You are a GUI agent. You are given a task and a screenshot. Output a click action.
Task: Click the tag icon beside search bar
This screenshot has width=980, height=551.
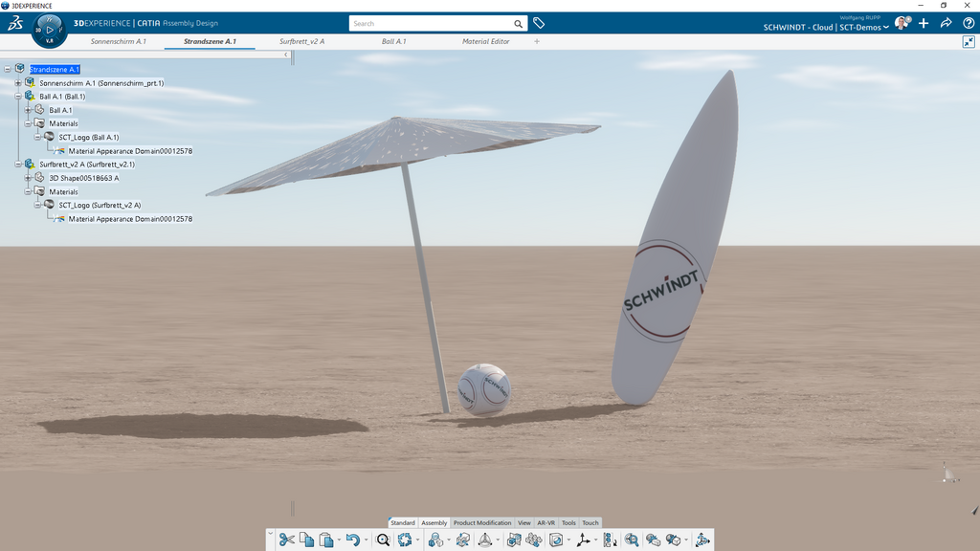(x=539, y=23)
